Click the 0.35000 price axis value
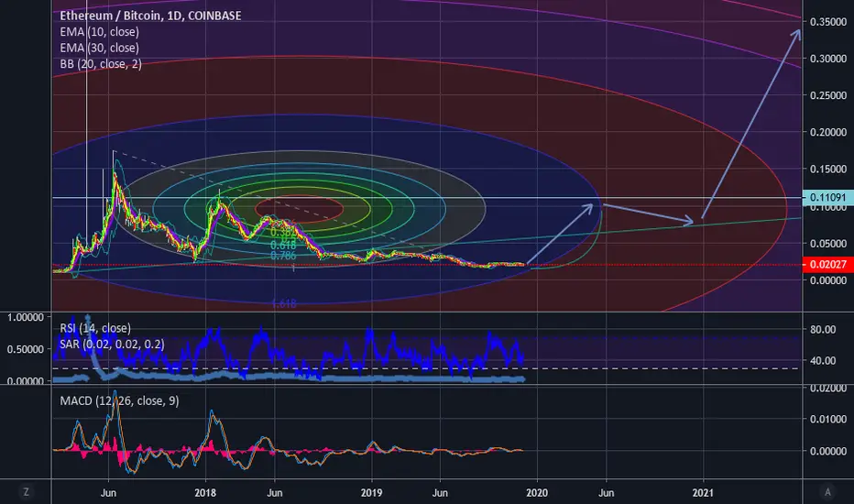854x504 pixels. [x=827, y=22]
